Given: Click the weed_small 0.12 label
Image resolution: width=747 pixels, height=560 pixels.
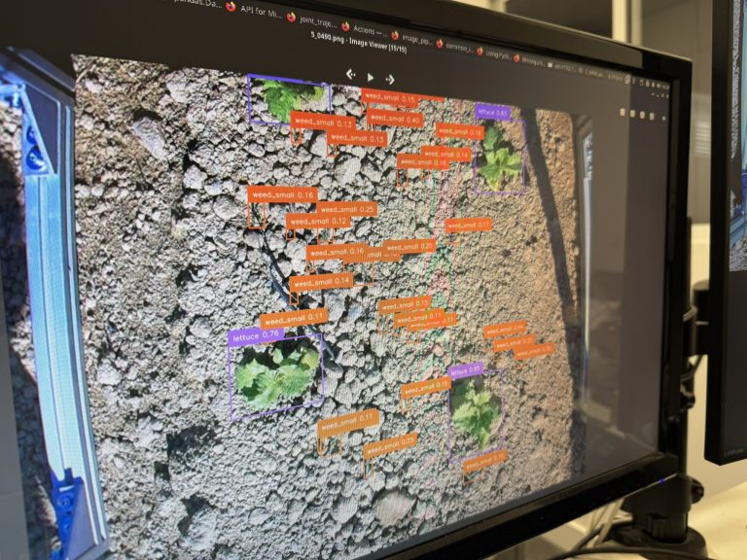Looking at the screenshot, I should tap(318, 222).
